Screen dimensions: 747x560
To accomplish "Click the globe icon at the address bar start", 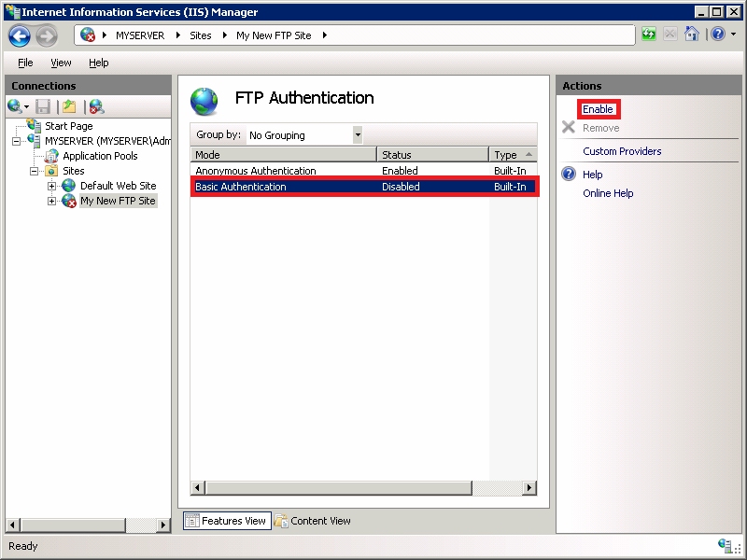I will 88,35.
